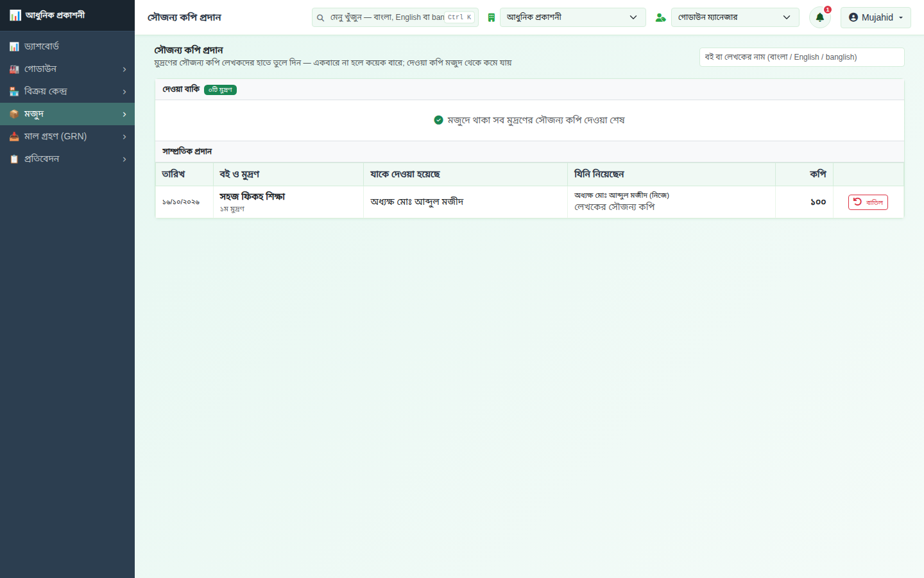
Task: Click the search magnifier icon in top bar
Action: coord(320,17)
